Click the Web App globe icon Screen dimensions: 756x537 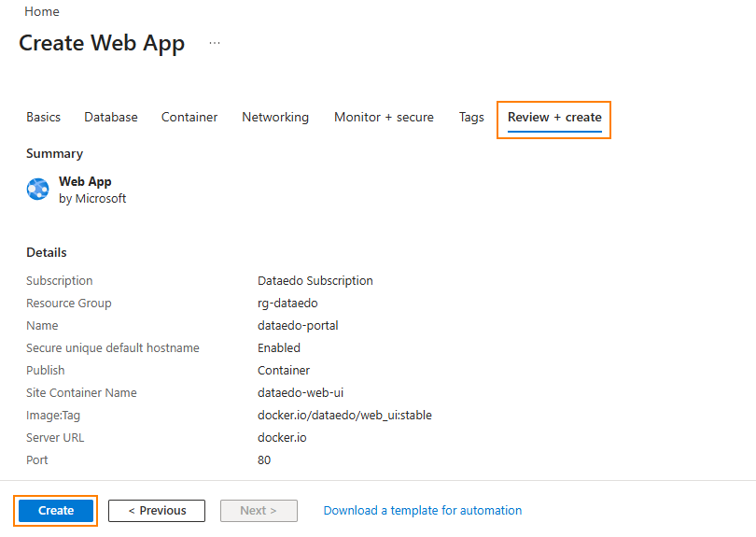(37, 190)
